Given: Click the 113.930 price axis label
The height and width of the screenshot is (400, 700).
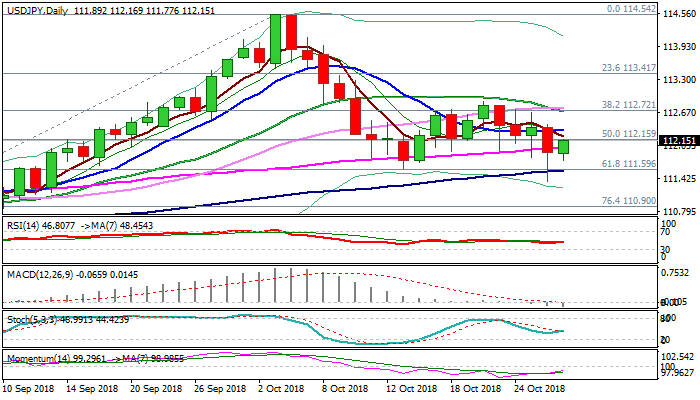Looking at the screenshot, I should (x=679, y=46).
